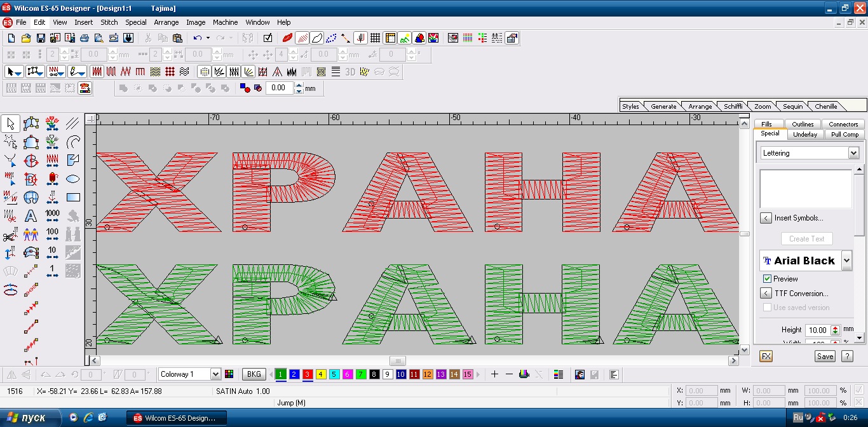Expand the Arial Black font dropdown
868x427 pixels.
coord(846,261)
